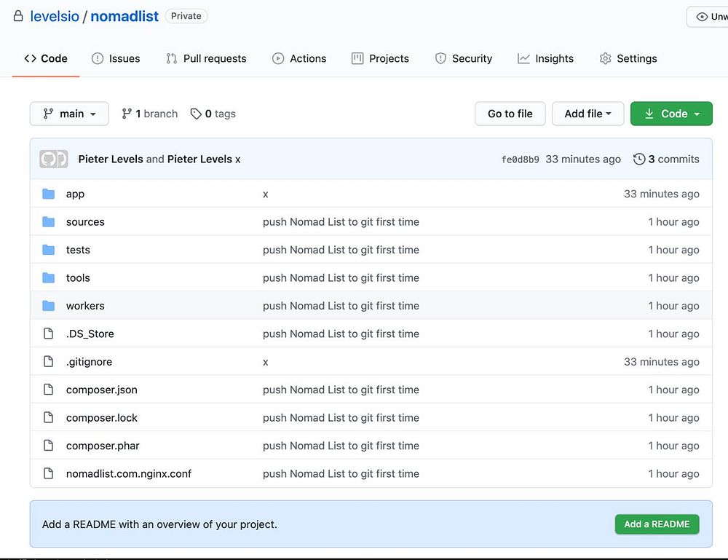This screenshot has height=560, width=728.
Task: Open composer.phar
Action: pyautogui.click(x=103, y=446)
